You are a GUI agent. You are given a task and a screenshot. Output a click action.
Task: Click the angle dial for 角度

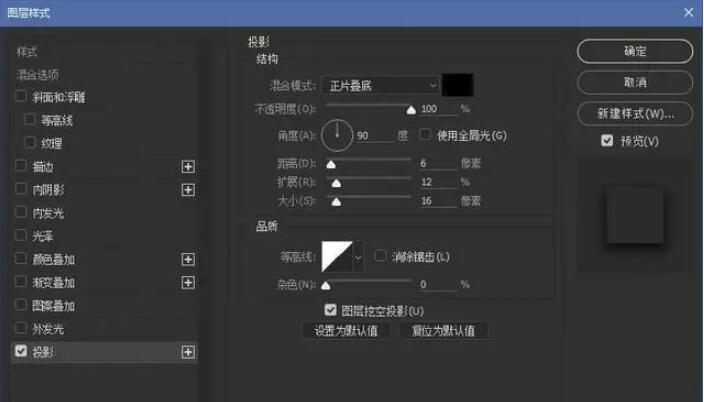[x=337, y=135]
